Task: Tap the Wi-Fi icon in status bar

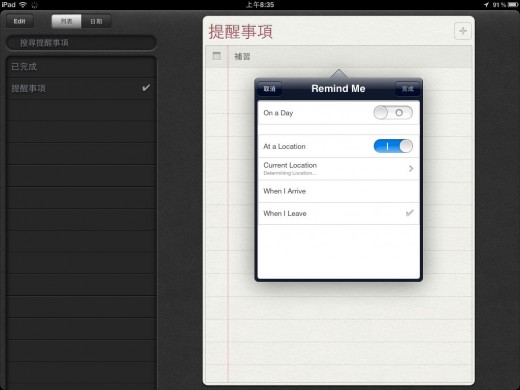Action: pos(23,5)
